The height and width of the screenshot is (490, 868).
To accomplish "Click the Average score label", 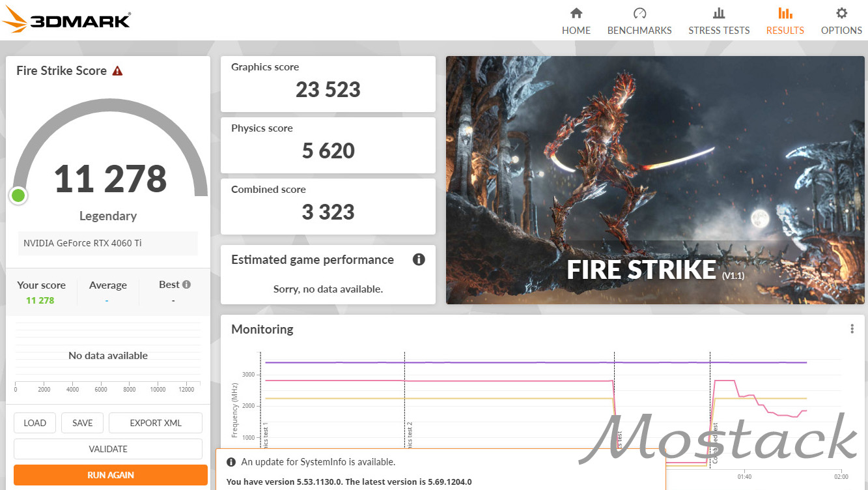I will pos(108,285).
